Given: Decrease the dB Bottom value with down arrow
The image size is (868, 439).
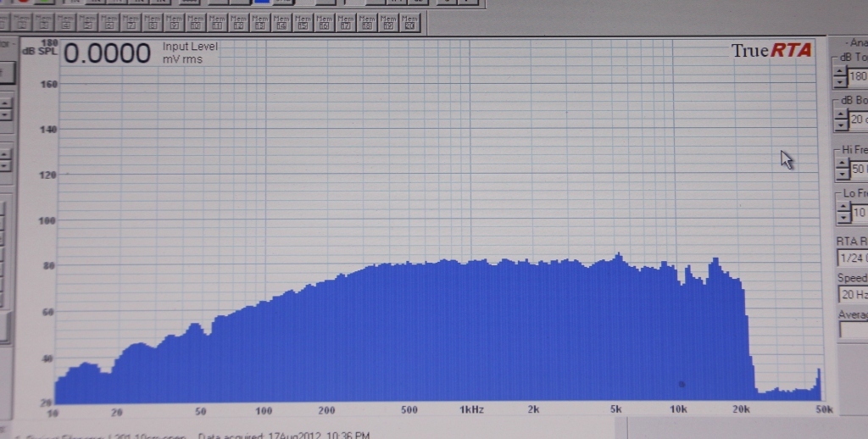Looking at the screenshot, I should [840, 126].
